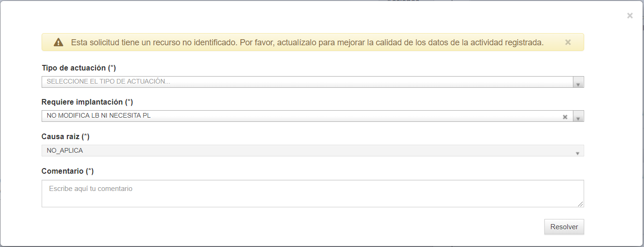Click the NO_APLICA Causa raiz field

tap(312, 151)
